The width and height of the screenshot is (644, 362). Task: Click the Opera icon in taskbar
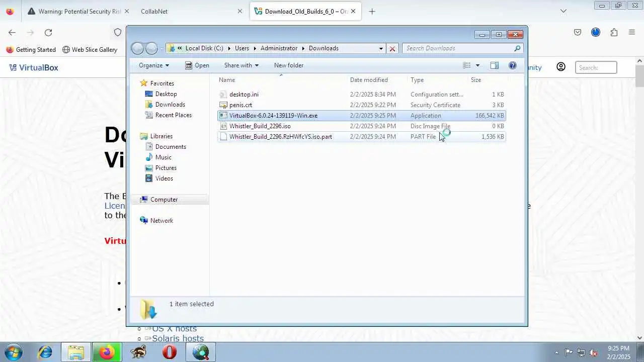(x=170, y=352)
